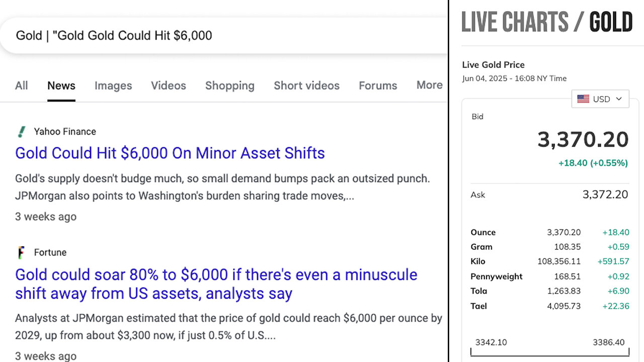This screenshot has height=362, width=644.
Task: Click the Pennyweight change +0.92
Action: (618, 277)
